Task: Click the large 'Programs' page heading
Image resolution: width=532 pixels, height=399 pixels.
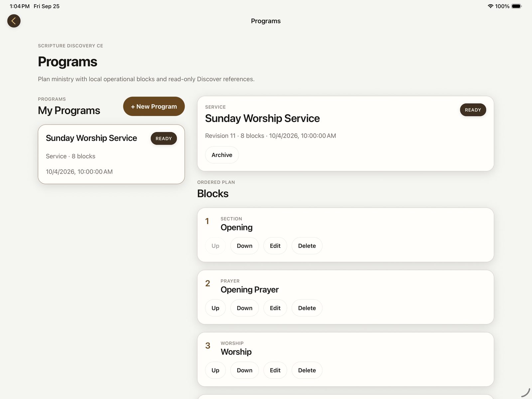Action: (67, 62)
